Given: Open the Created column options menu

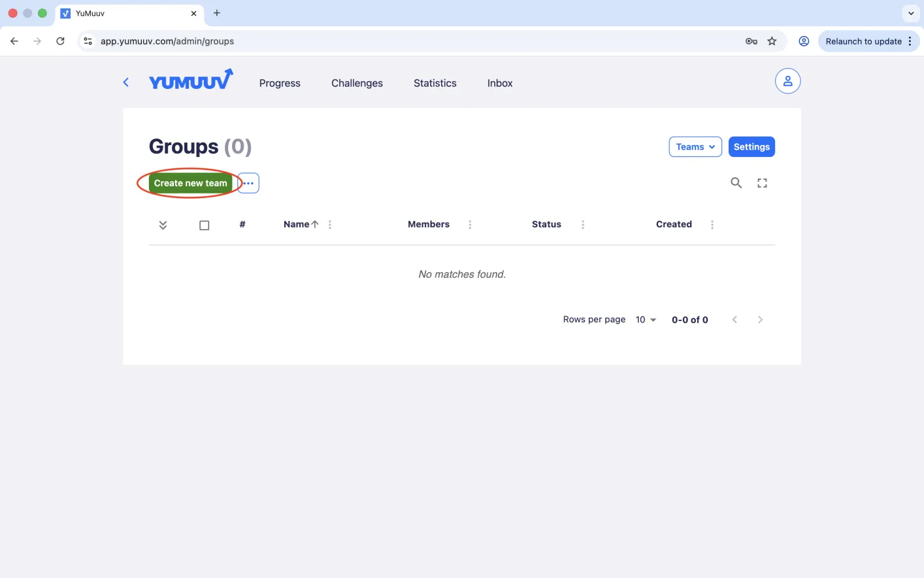Looking at the screenshot, I should [x=712, y=225].
